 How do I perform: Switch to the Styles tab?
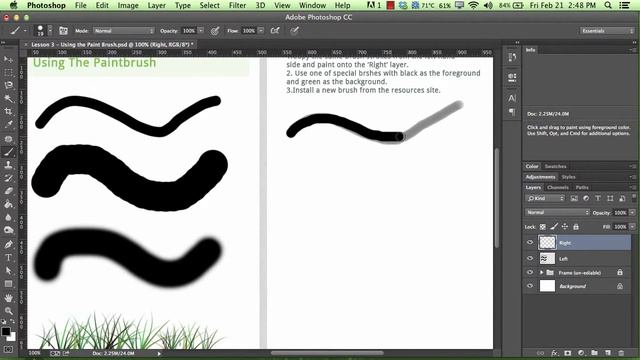click(x=568, y=177)
